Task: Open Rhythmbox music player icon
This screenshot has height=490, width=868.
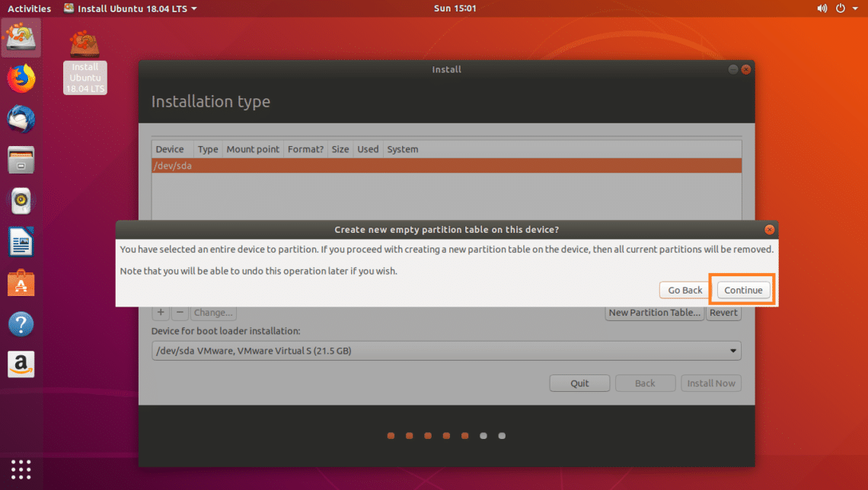Action: pos(21,202)
